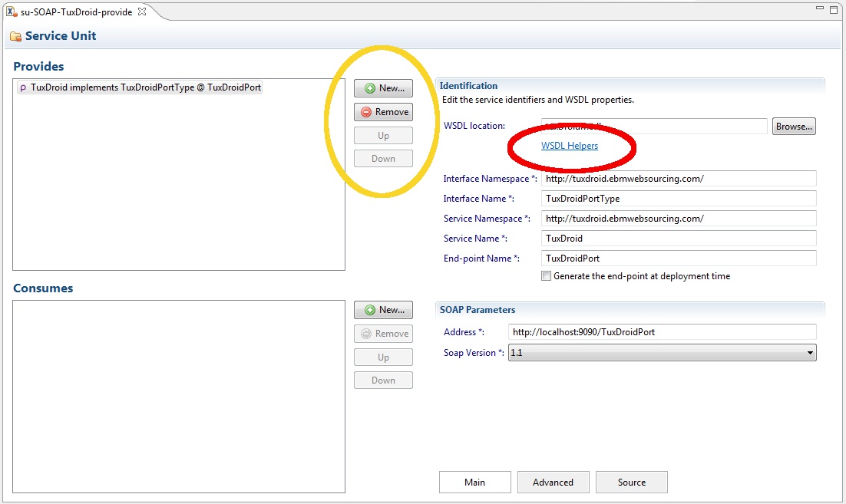Open the Main tab
This screenshot has width=846, height=504.
pyautogui.click(x=474, y=483)
